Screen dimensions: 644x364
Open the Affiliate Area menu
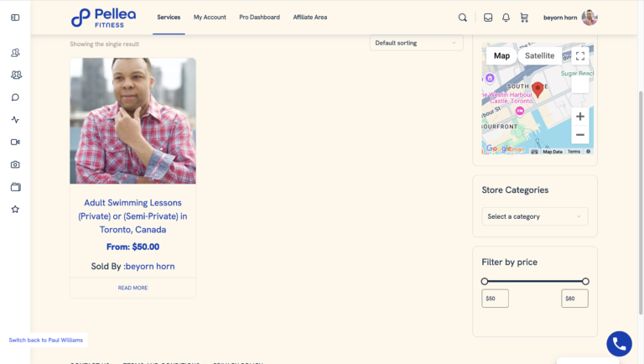pos(310,18)
